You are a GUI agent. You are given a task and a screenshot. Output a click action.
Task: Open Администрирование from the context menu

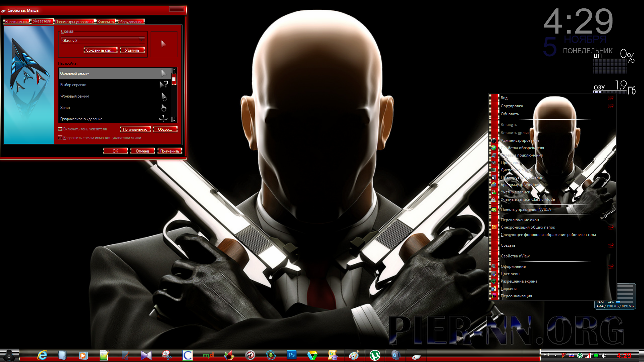pyautogui.click(x=520, y=140)
